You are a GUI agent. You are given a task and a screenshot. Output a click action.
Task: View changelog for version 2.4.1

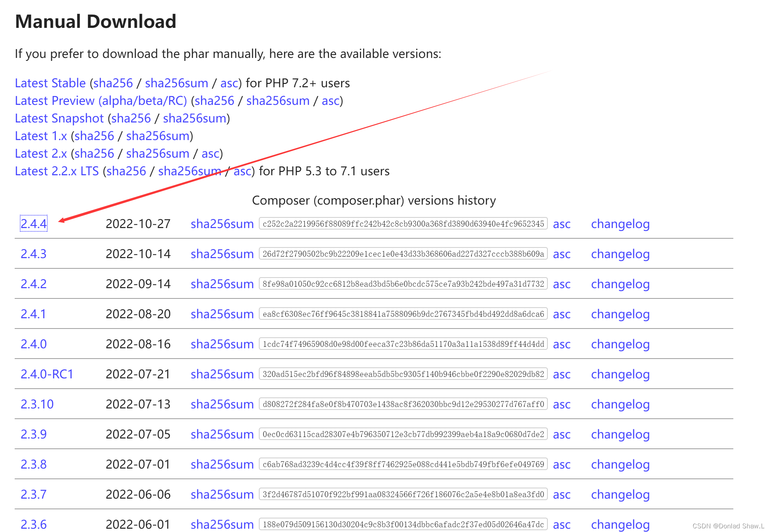(620, 314)
